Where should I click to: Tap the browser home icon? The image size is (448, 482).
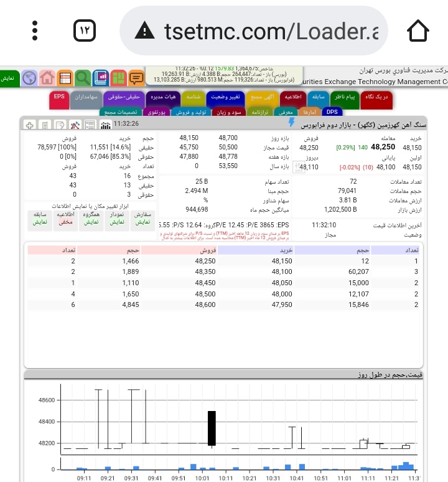[x=418, y=31]
